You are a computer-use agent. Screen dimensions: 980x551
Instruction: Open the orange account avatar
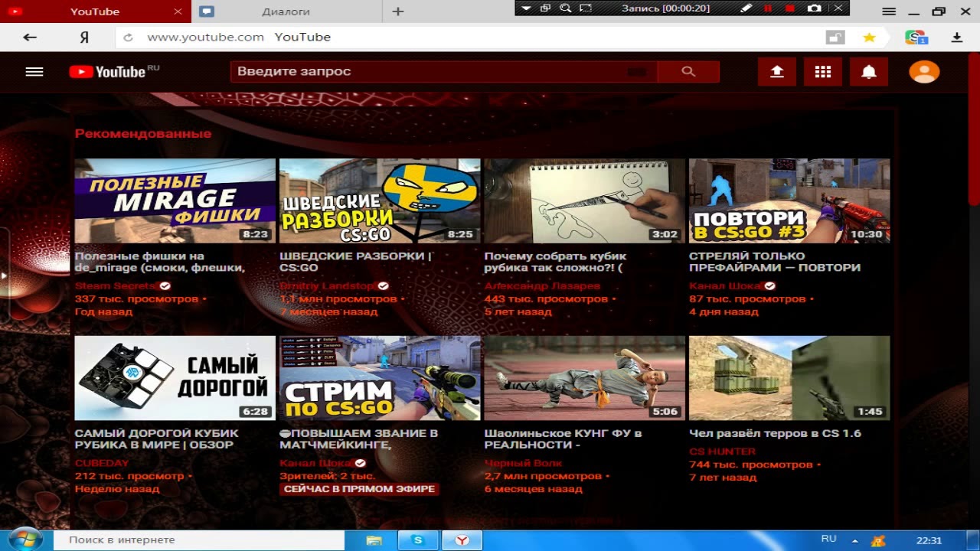pos(924,71)
